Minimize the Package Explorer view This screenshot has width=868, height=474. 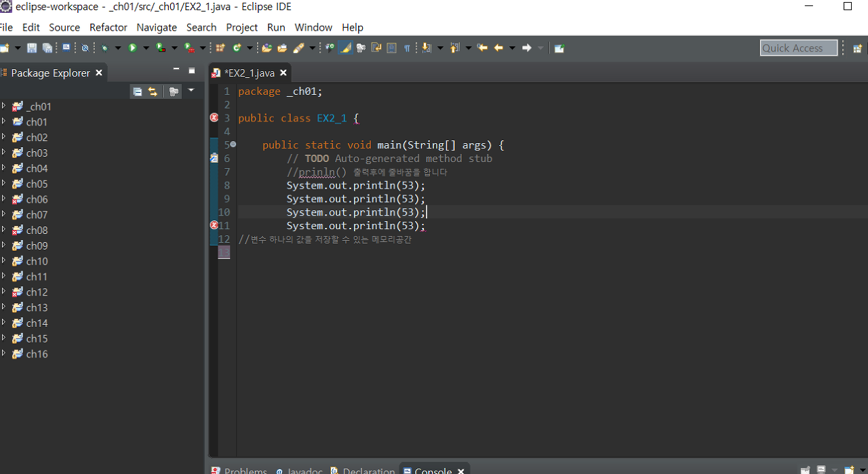(176, 70)
